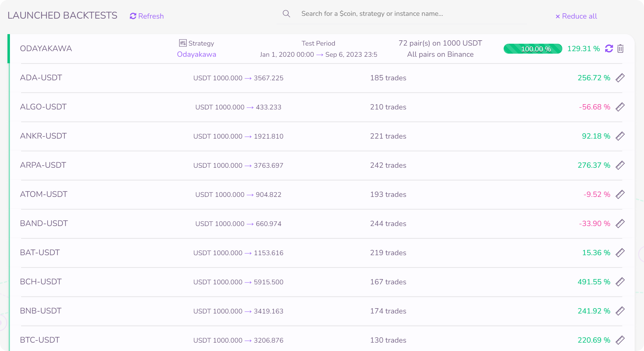The height and width of the screenshot is (351, 644).
Task: Click 185 trades in ADA row
Action: pyautogui.click(x=388, y=78)
